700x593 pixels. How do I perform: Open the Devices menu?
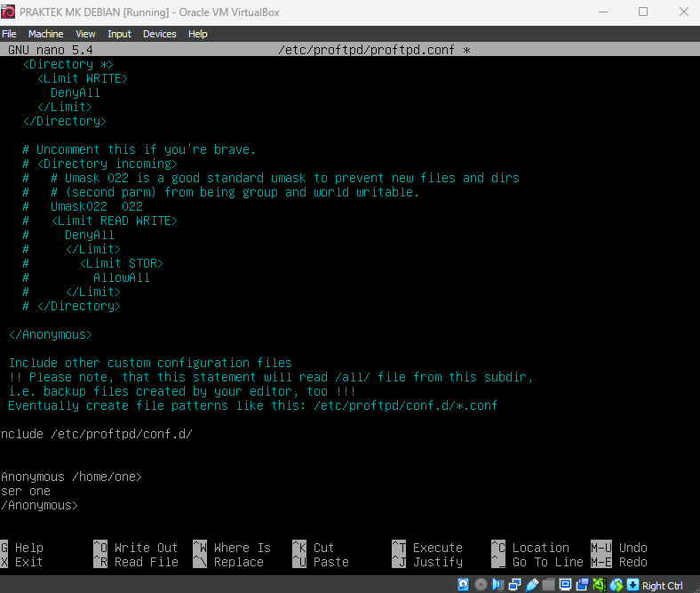tap(159, 34)
